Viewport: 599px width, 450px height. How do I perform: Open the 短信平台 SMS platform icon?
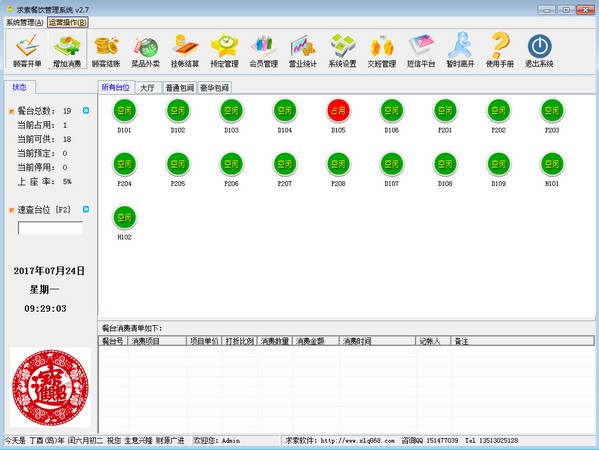[x=421, y=50]
